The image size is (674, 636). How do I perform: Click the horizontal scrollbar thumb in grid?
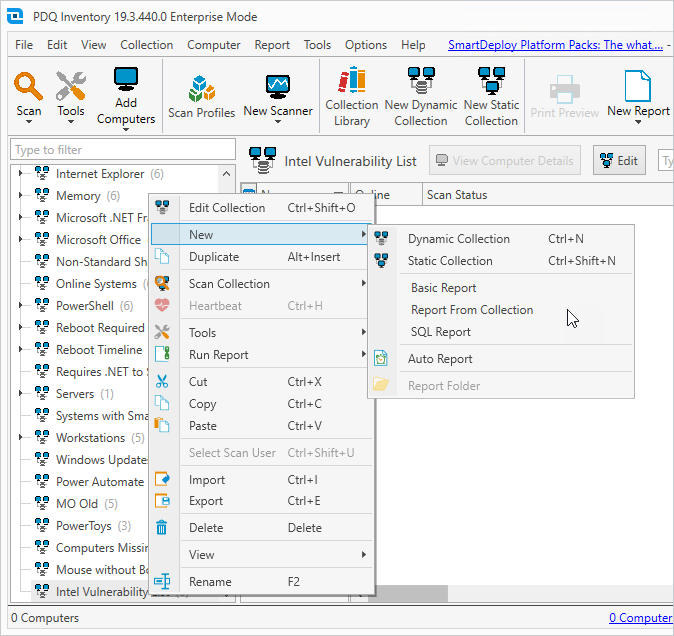tap(407, 594)
